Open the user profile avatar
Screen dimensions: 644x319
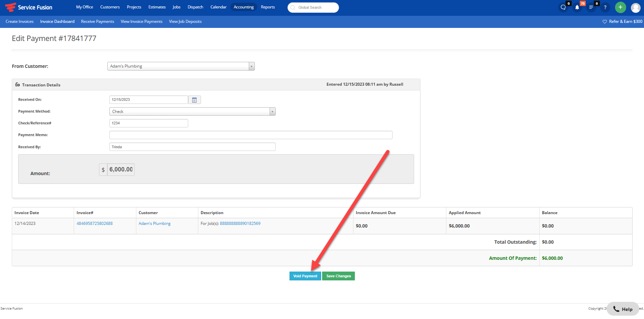[x=636, y=7]
